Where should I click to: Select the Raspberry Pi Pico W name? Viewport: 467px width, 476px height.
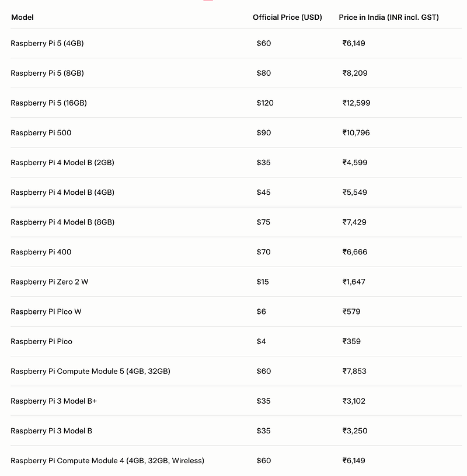[46, 311]
